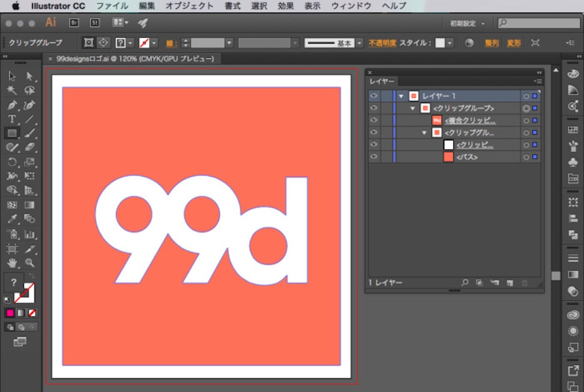Select the Zoom tool in the toolbox
The image size is (584, 392).
30,263
